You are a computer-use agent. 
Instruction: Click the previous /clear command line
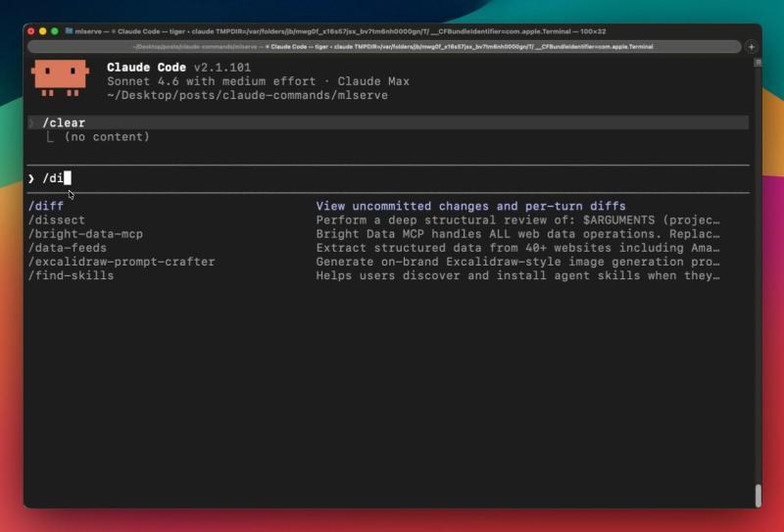pos(65,123)
